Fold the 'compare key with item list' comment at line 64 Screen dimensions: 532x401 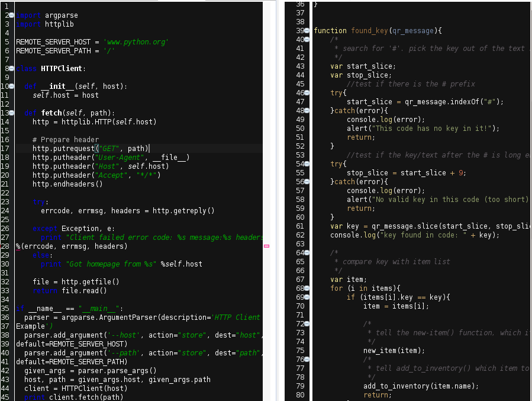coord(307,252)
